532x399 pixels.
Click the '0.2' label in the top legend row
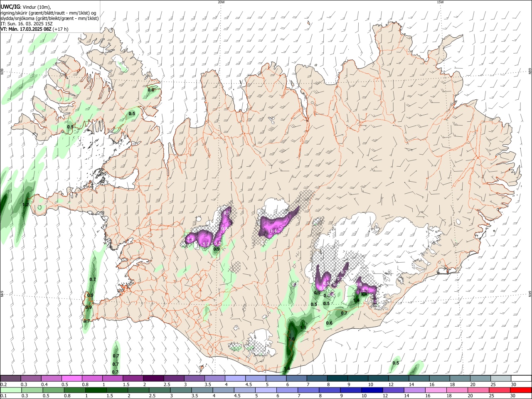coord(4,384)
